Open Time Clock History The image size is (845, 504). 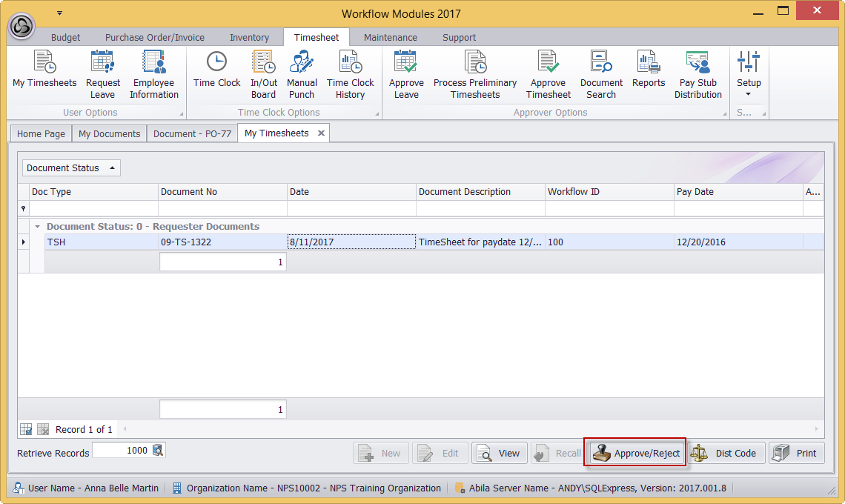[x=350, y=74]
